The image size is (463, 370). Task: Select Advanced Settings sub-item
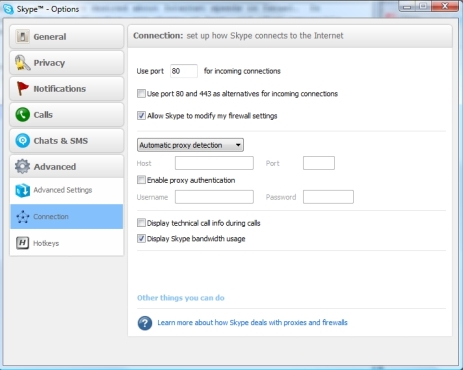pyautogui.click(x=67, y=190)
